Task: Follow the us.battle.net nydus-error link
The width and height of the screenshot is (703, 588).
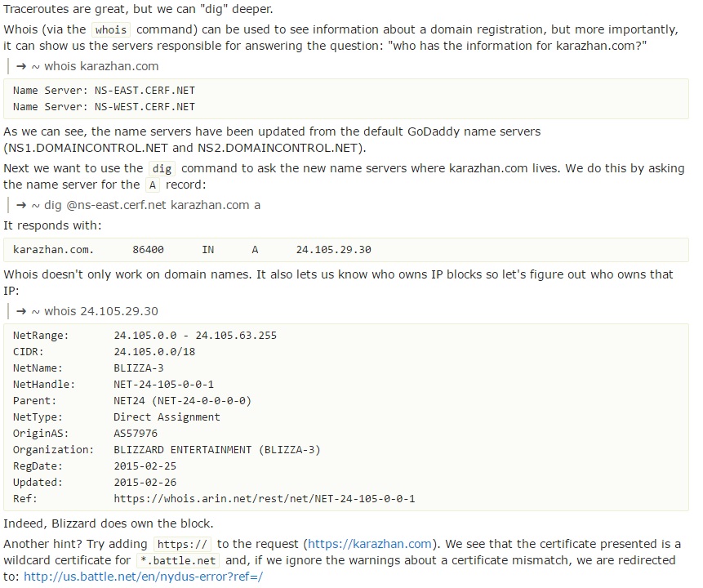Action: pos(143,577)
